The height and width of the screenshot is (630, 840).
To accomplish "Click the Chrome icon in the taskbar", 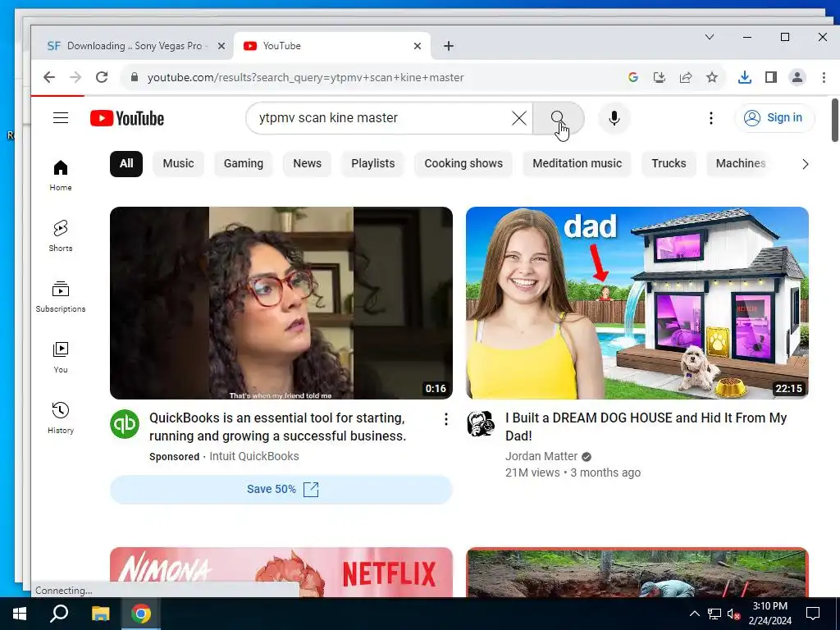I will (x=141, y=614).
